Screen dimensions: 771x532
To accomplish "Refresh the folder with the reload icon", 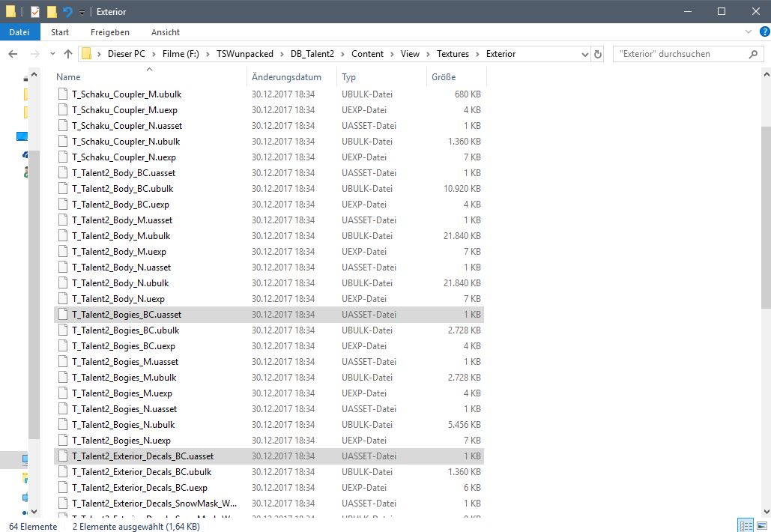I will (597, 54).
